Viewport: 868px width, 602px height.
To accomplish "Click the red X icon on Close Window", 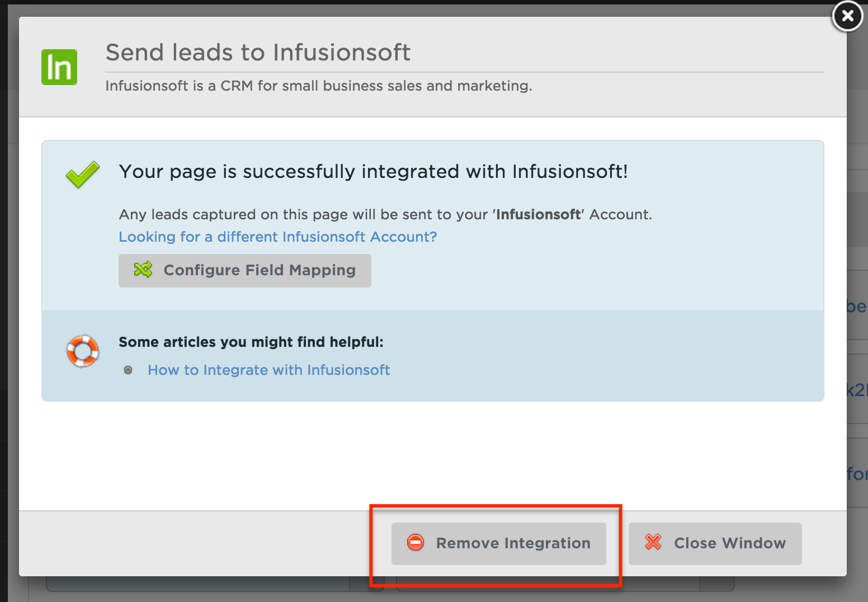I will point(653,542).
